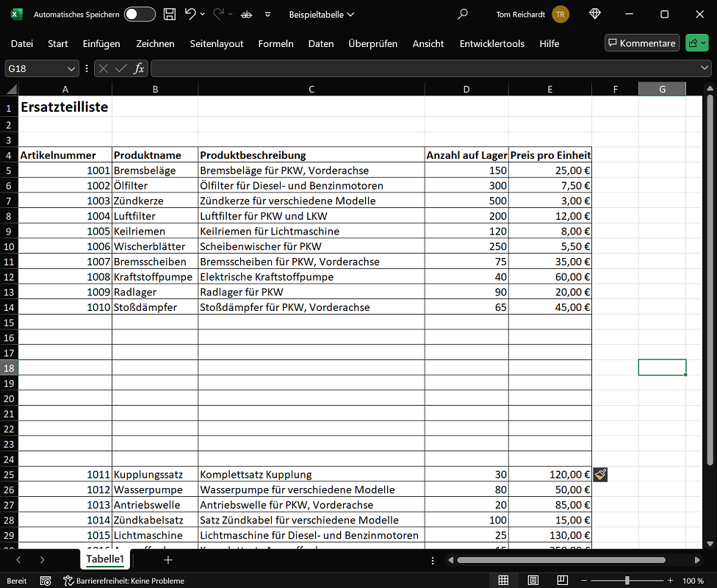Viewport: 717px width, 588px height.
Task: Switch to Normal view icon
Action: pyautogui.click(x=503, y=580)
